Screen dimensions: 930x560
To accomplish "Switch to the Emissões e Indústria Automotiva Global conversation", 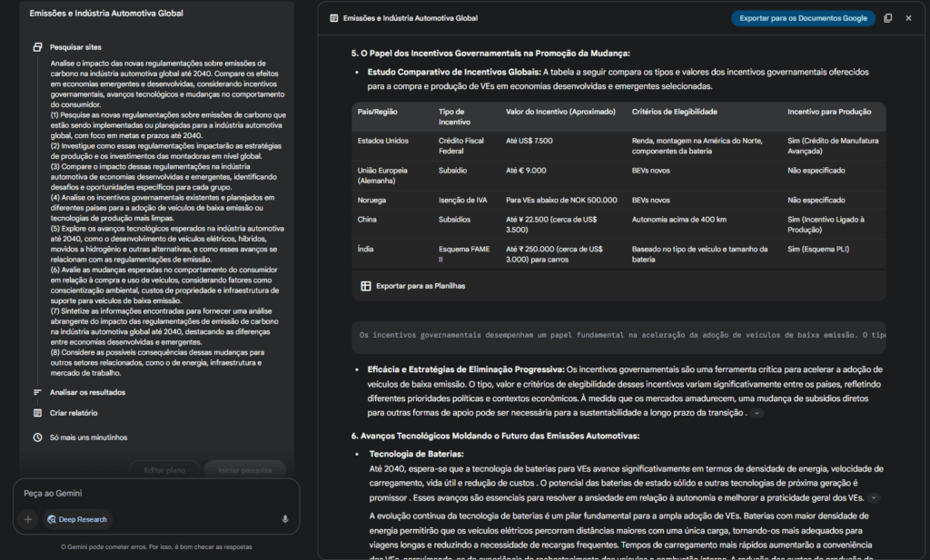I will 107,14.
